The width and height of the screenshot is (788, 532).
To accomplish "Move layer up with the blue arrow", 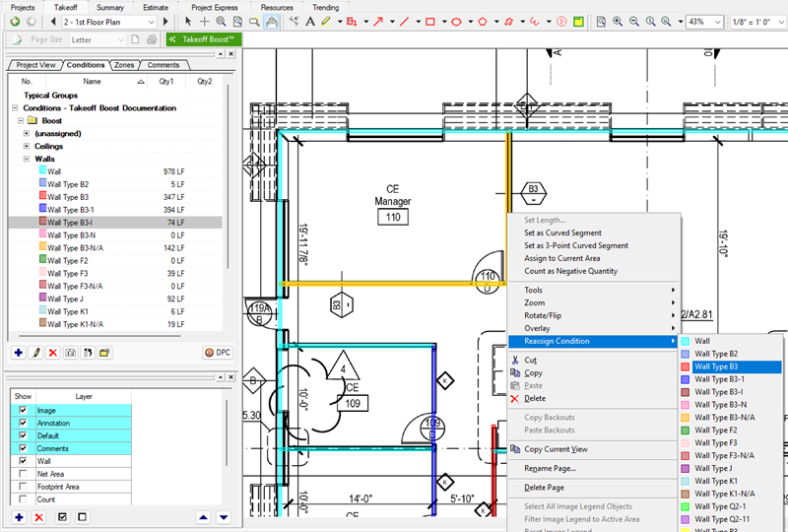I will tap(203, 517).
